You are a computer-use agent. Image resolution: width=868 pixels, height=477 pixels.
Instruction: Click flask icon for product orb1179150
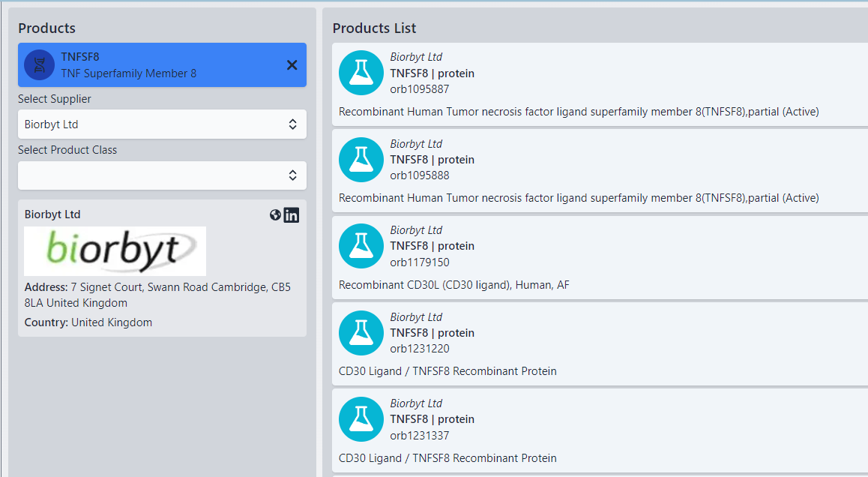[x=361, y=246]
